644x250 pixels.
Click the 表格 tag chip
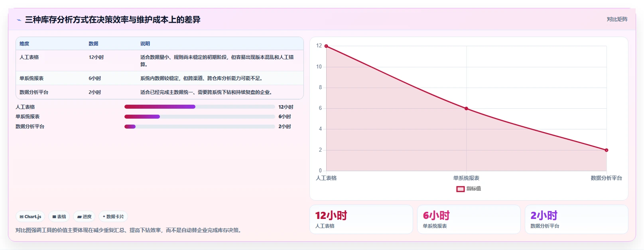59,217
